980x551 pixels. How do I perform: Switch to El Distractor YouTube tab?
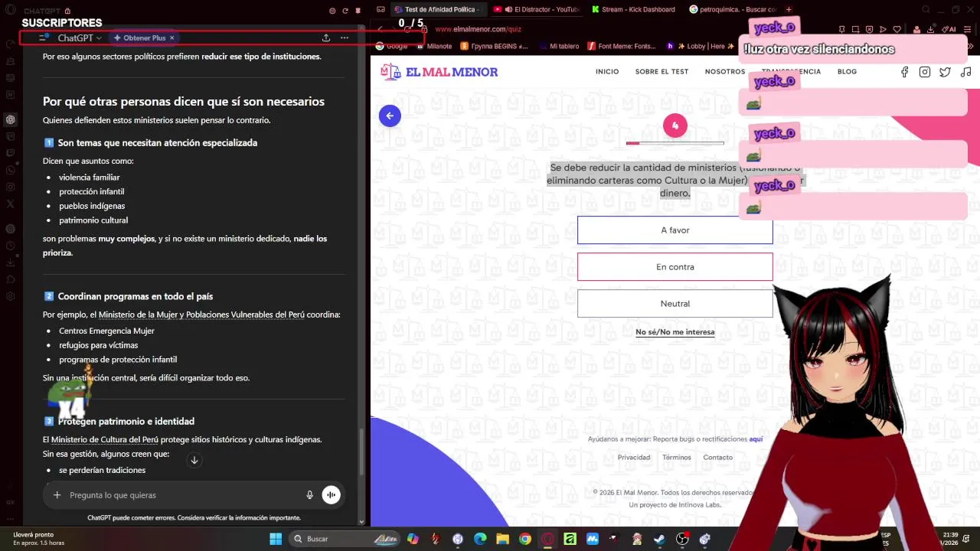tap(536, 9)
